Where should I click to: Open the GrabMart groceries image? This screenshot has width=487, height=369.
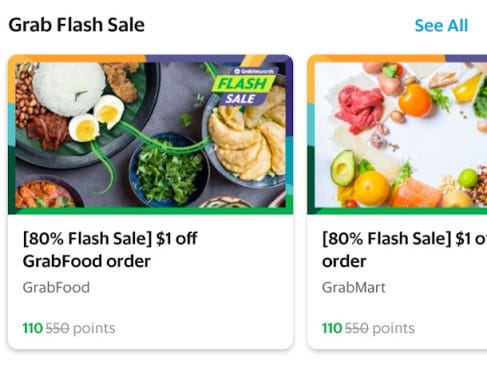tap(397, 135)
